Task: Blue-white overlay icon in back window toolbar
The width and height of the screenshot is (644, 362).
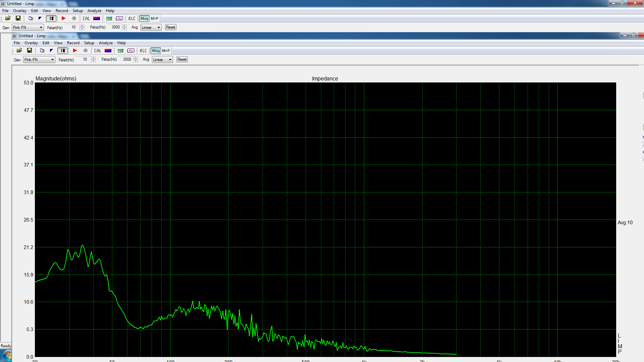Action: [40, 18]
